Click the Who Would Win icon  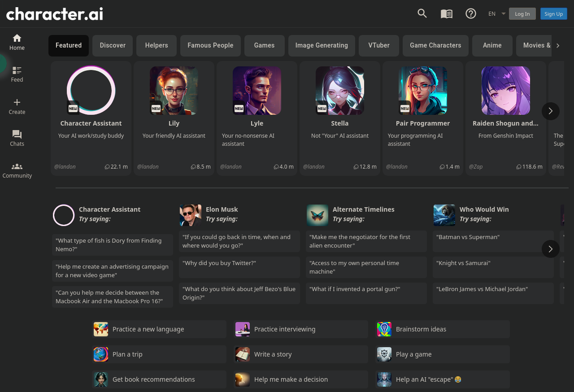(444, 215)
